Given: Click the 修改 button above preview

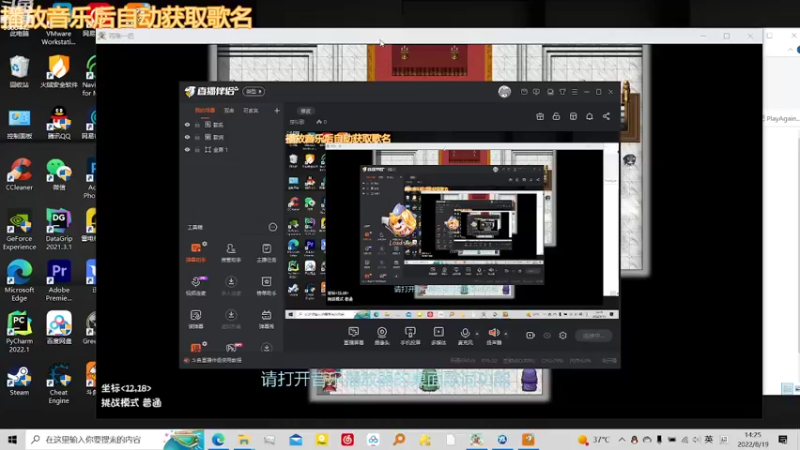Looking at the screenshot, I should [x=305, y=111].
